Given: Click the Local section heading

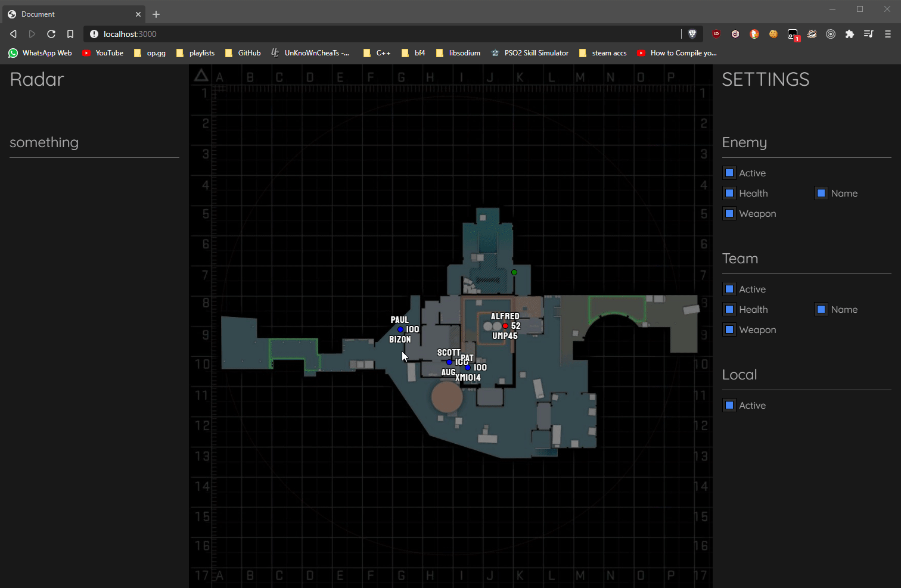Looking at the screenshot, I should (x=740, y=375).
